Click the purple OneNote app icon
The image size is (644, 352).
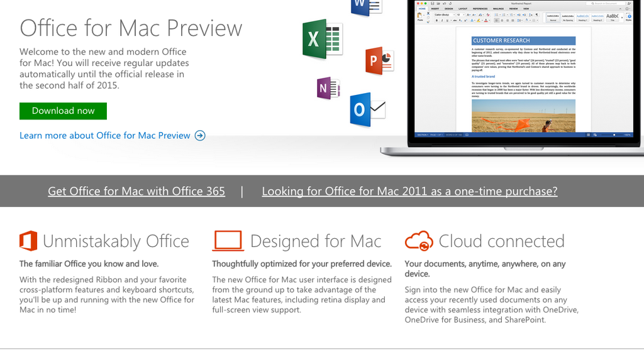(x=328, y=88)
